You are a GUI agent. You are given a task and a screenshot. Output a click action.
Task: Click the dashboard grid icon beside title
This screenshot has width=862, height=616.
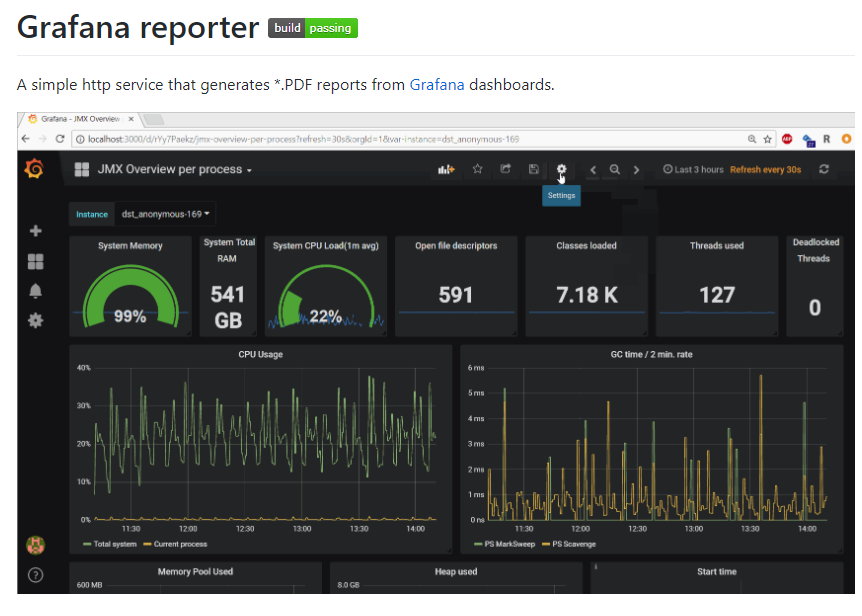coord(82,169)
